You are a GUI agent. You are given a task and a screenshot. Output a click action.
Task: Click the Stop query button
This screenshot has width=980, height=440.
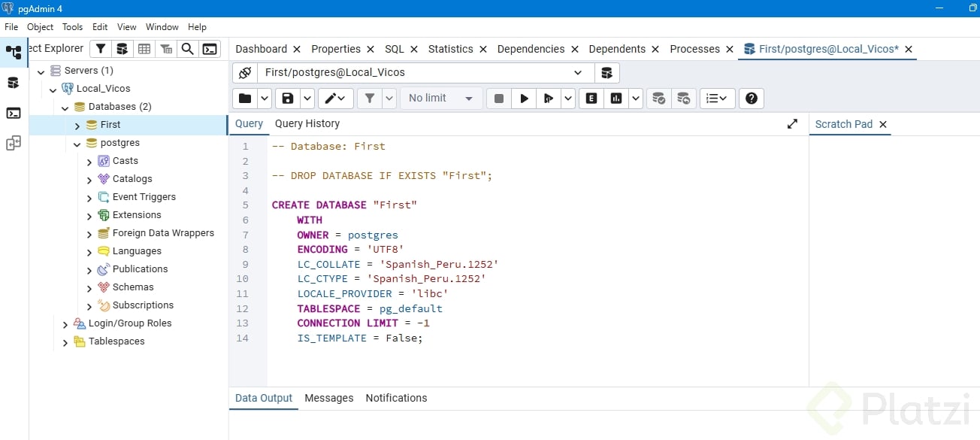pos(498,99)
